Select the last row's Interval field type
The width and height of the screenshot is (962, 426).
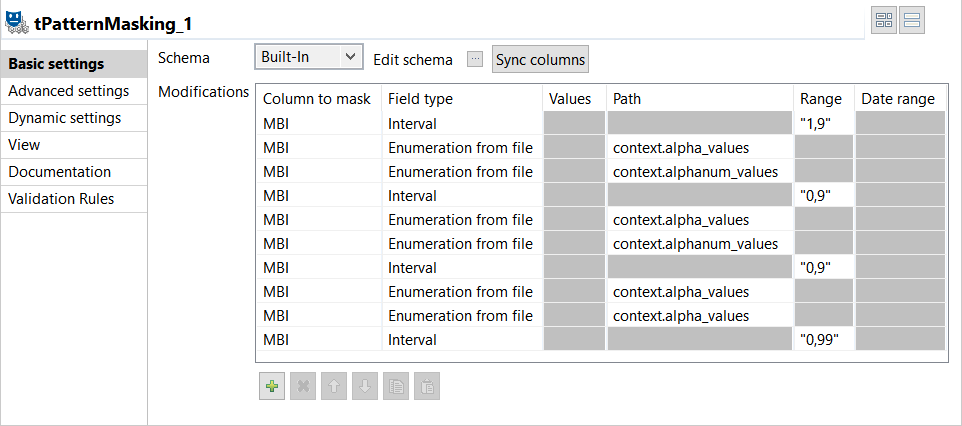click(x=464, y=340)
